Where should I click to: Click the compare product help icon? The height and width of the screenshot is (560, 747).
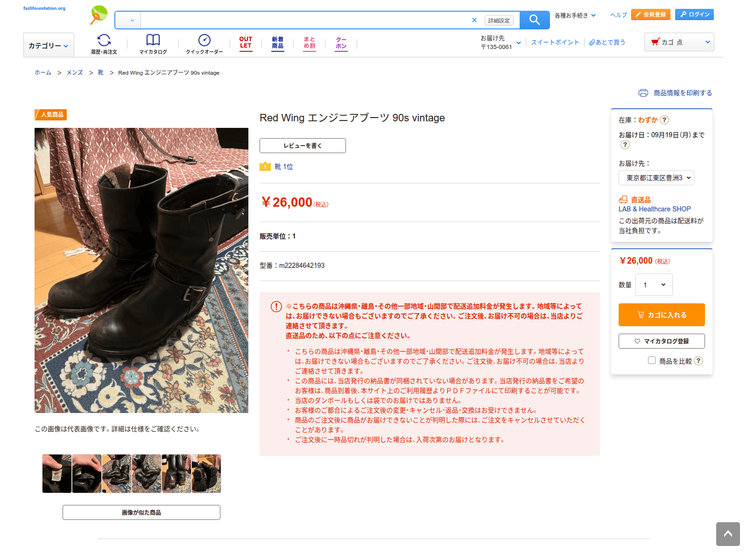click(x=698, y=361)
